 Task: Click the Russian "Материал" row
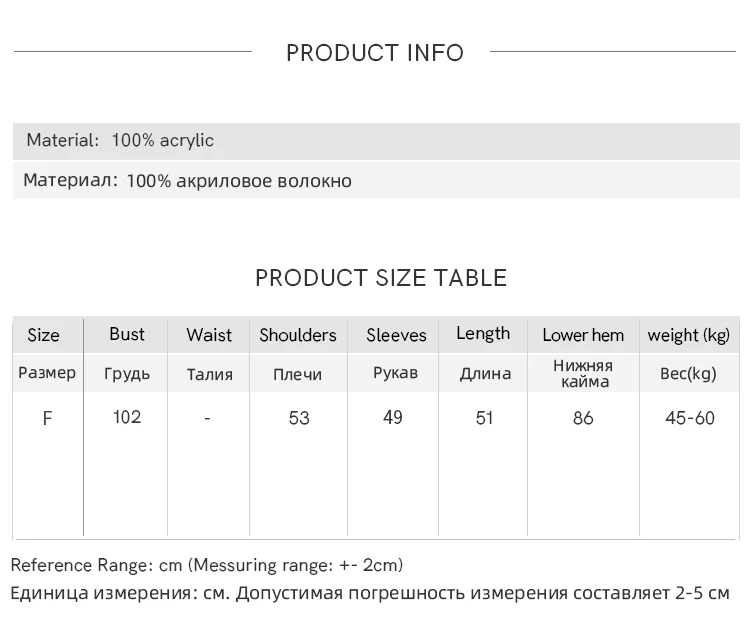pyautogui.click(x=187, y=181)
